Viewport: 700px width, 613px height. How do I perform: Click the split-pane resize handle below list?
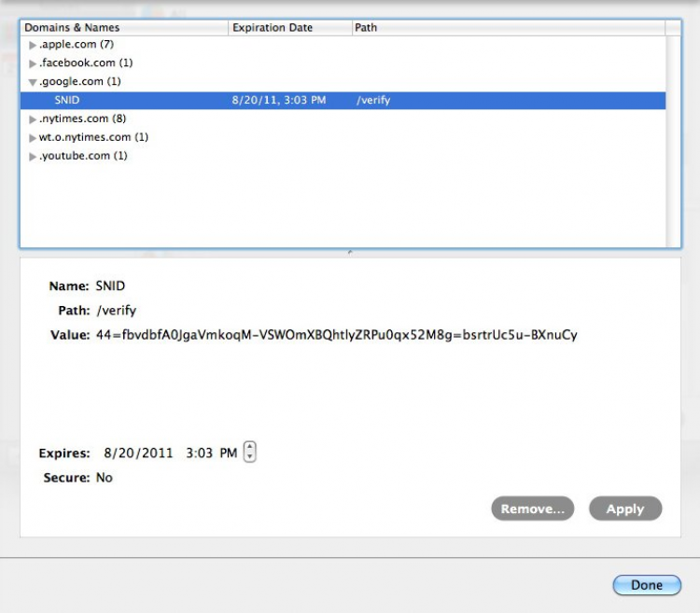coord(350,253)
